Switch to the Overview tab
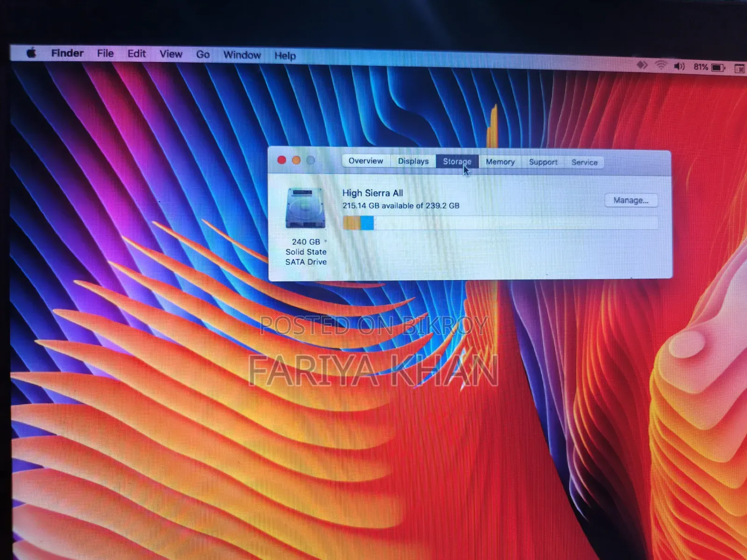This screenshot has height=560, width=747. point(366,161)
